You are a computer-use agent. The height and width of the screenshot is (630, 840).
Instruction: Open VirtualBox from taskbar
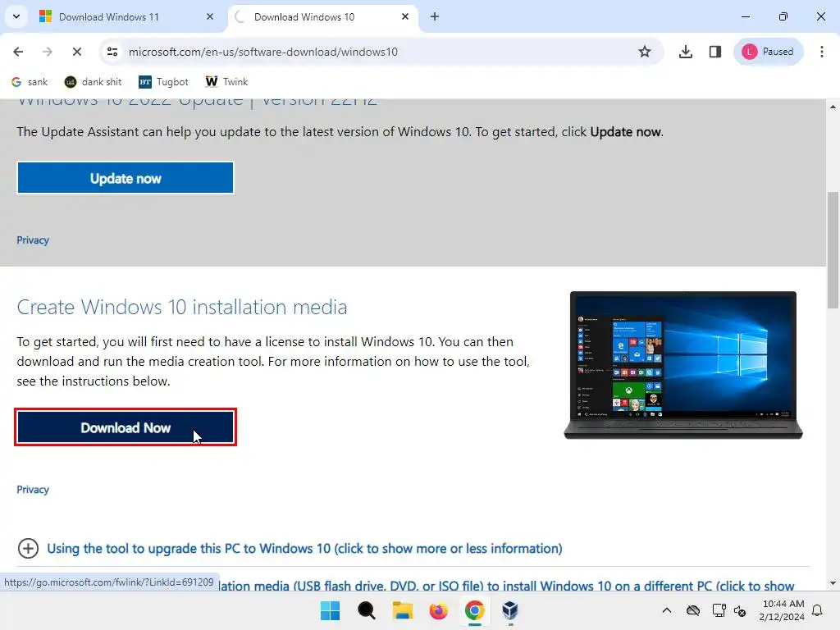click(510, 610)
